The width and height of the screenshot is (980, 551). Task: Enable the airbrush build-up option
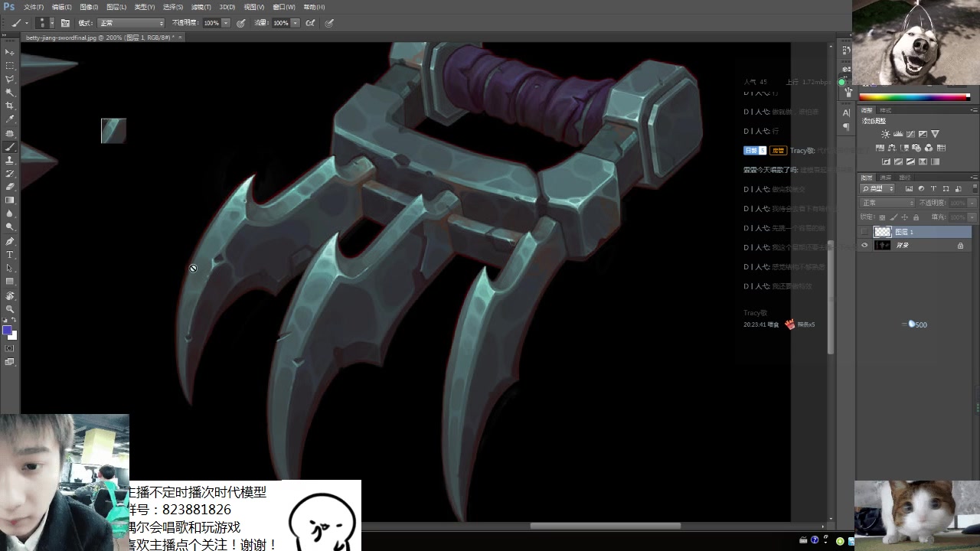310,23
